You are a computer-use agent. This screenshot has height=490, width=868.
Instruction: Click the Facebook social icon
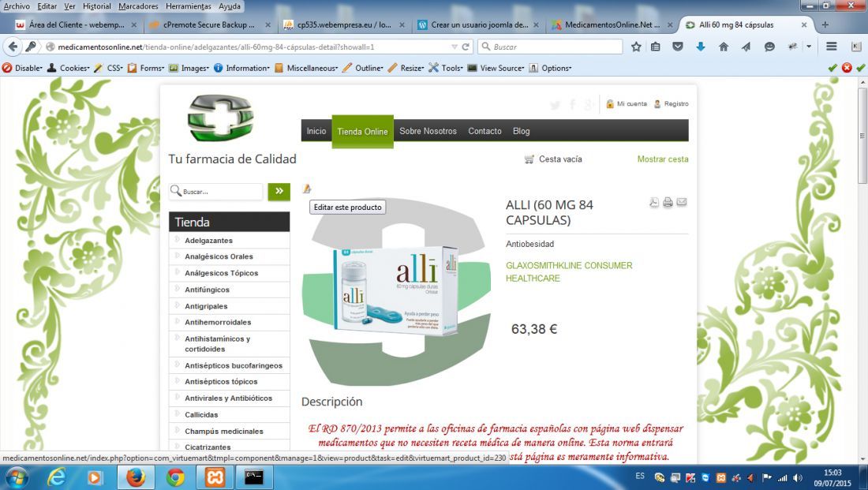click(x=572, y=105)
